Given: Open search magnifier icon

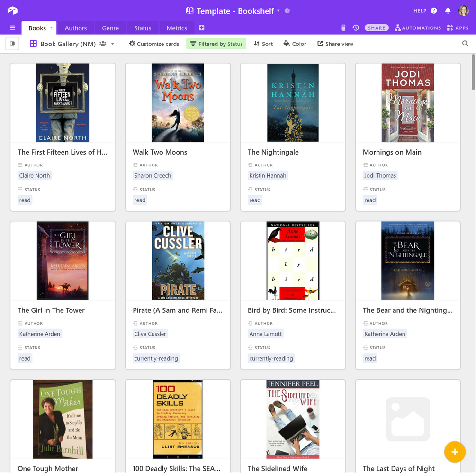Looking at the screenshot, I should (465, 44).
